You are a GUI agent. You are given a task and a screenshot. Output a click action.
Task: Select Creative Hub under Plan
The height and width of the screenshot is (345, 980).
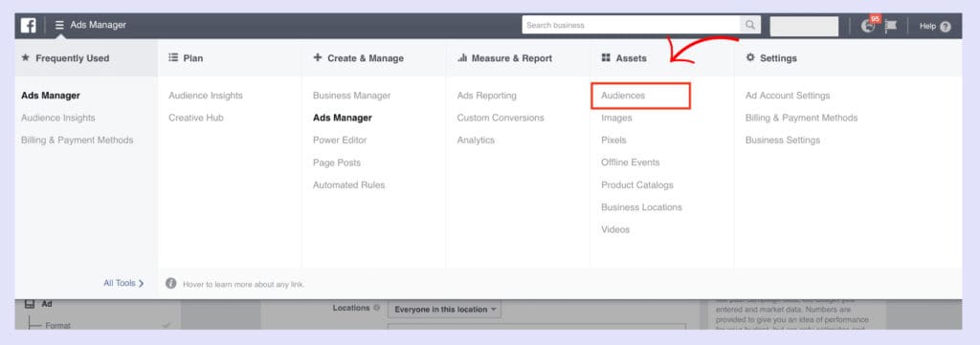pos(195,118)
